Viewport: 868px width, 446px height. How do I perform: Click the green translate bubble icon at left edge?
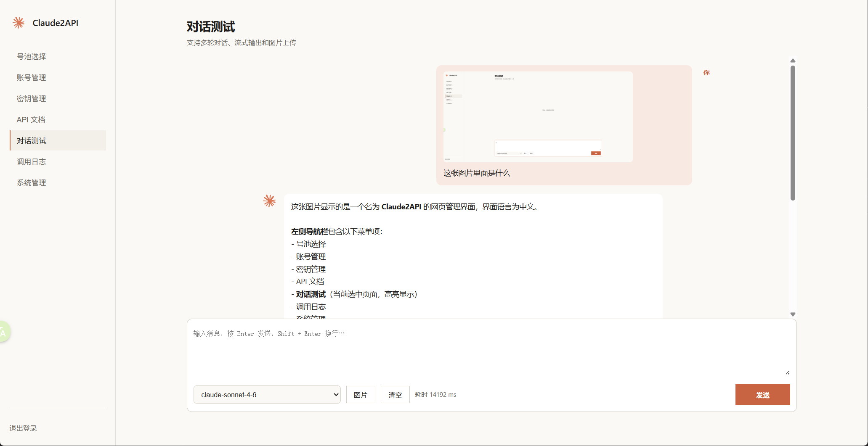click(x=4, y=332)
